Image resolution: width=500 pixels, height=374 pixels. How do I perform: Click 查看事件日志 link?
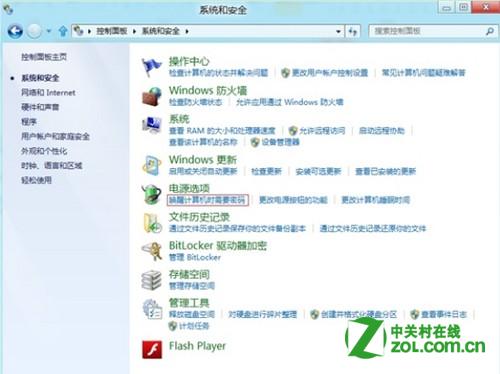444,314
